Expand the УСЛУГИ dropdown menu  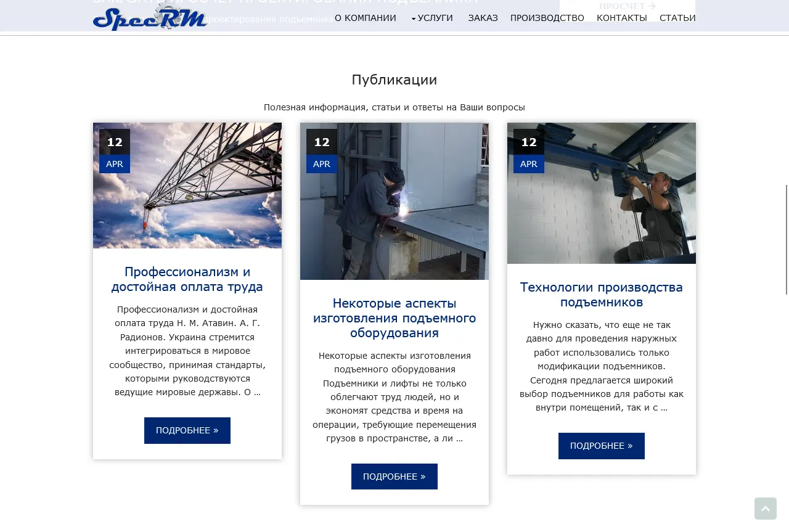432,18
